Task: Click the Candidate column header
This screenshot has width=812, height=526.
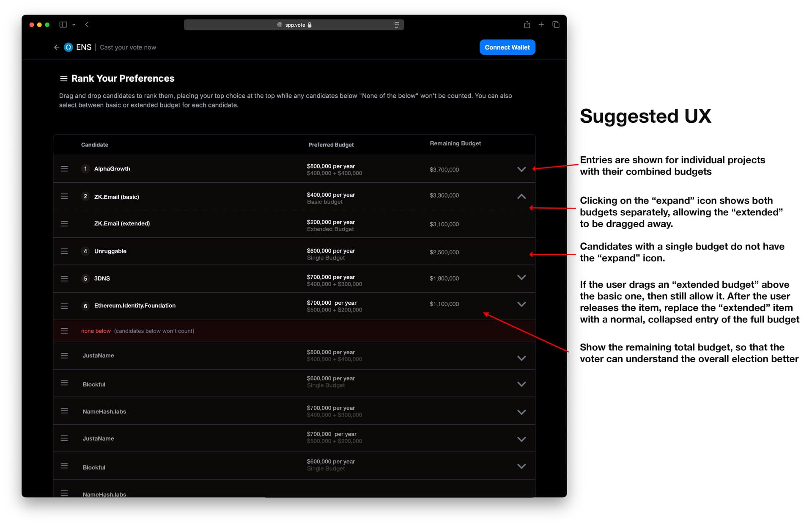Action: pyautogui.click(x=94, y=145)
